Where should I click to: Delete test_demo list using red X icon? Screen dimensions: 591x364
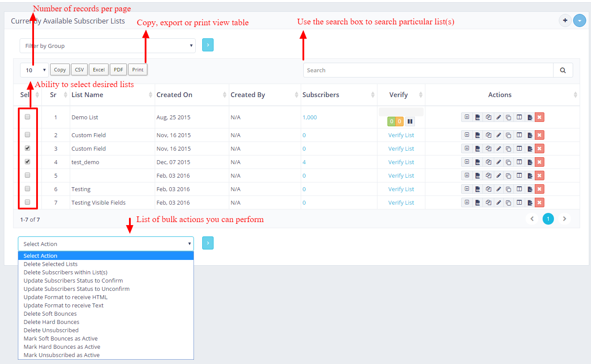(x=540, y=162)
